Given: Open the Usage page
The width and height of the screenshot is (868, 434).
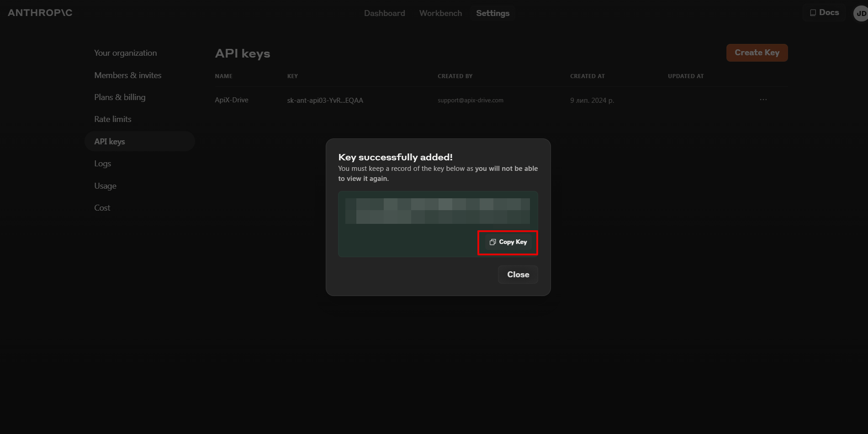Looking at the screenshot, I should (x=105, y=186).
